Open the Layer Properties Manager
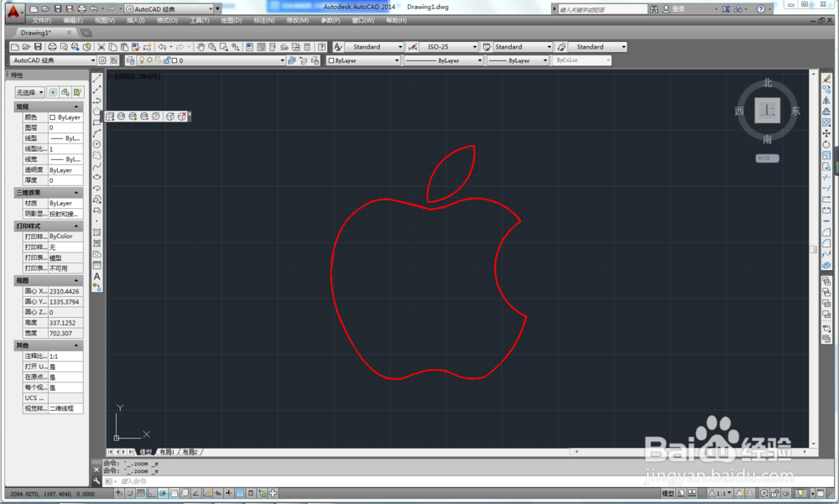 pyautogui.click(x=130, y=60)
